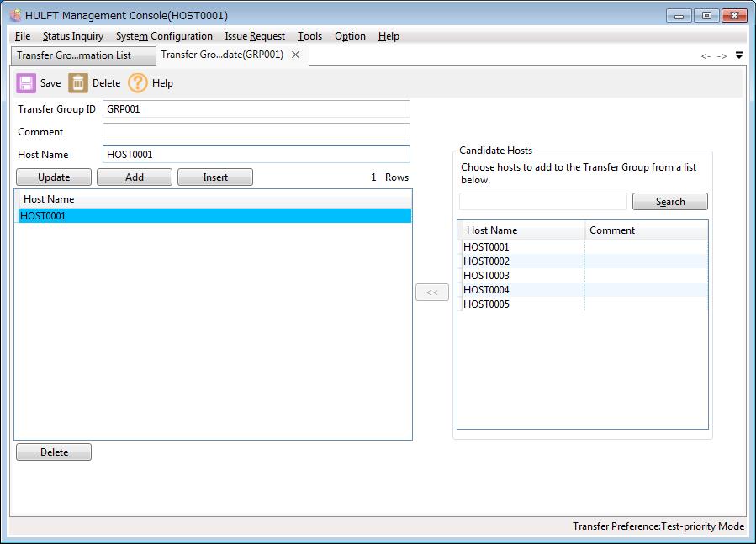Click the Comment input field

(x=256, y=132)
